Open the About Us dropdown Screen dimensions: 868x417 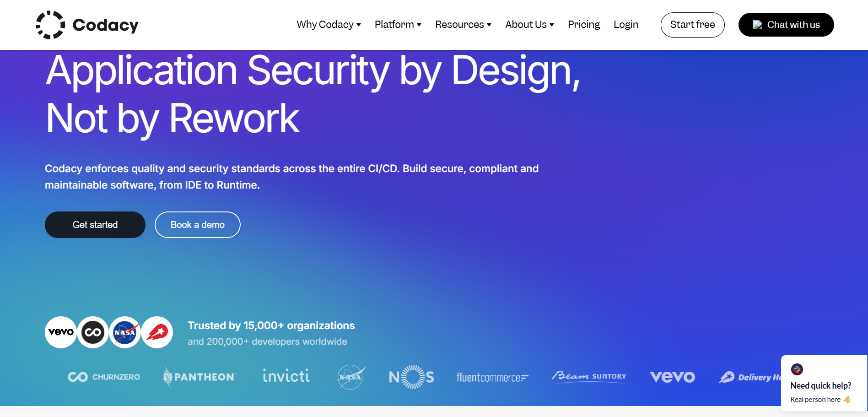tap(529, 25)
